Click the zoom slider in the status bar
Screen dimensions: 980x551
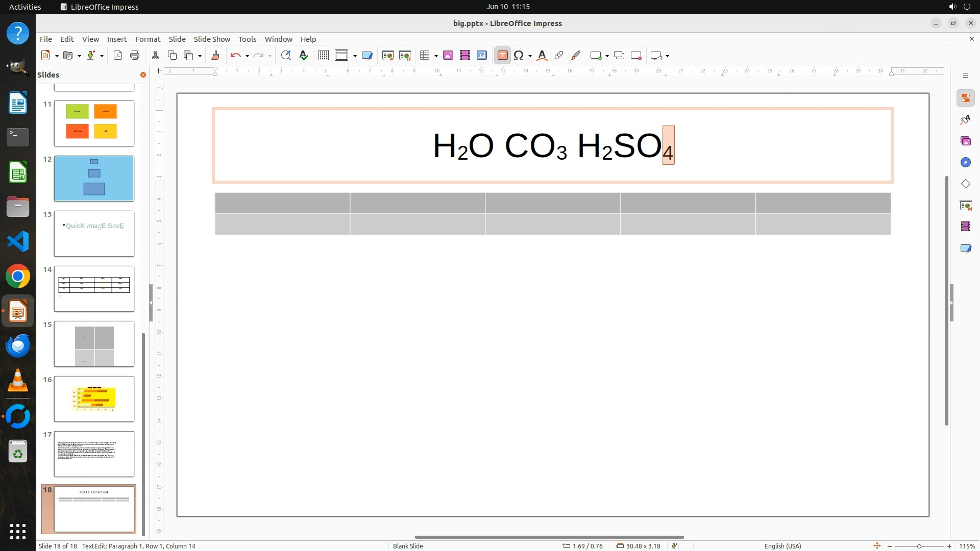tap(919, 546)
